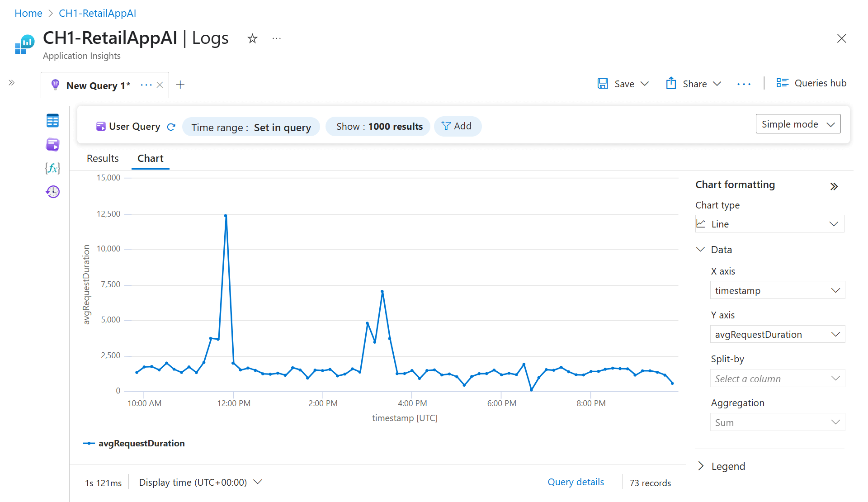Image resolution: width=868 pixels, height=502 pixels.
Task: Expand the left navigation pane chevrons
Action: click(12, 83)
